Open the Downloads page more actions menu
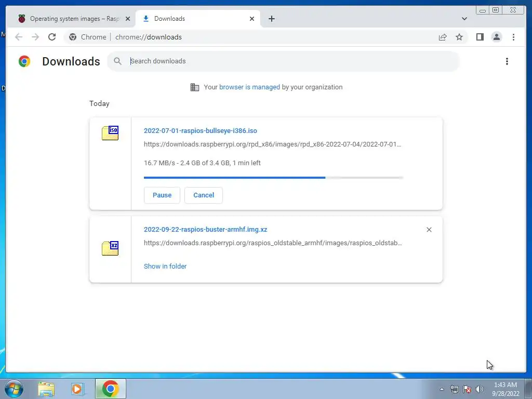Screen dimensions: 532x399 pyautogui.click(x=507, y=61)
